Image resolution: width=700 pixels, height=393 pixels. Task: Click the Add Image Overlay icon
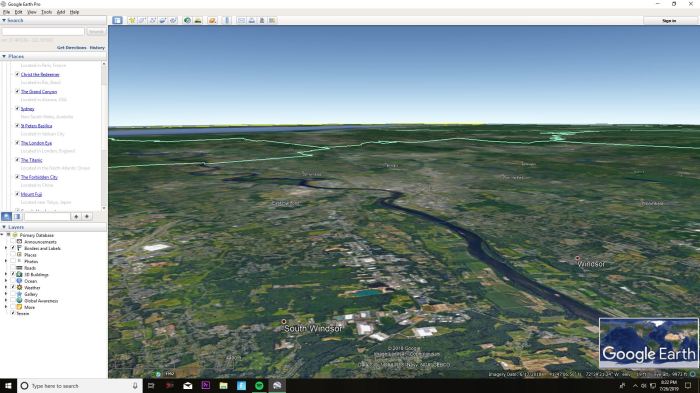pos(162,21)
